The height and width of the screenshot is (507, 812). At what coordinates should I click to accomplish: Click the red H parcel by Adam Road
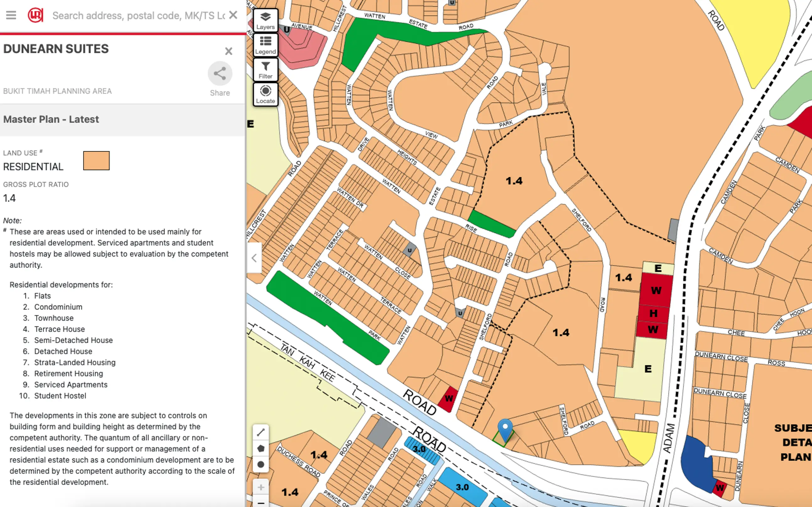click(x=653, y=313)
